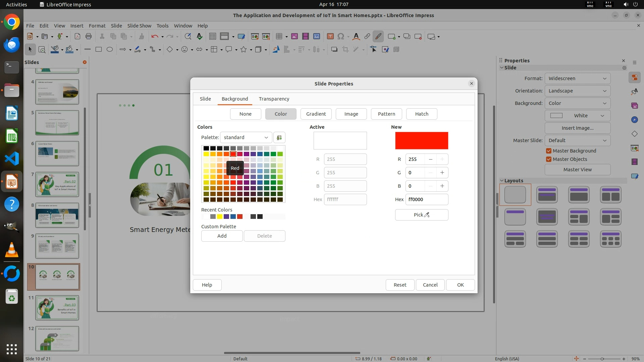Click the Custom Palette Add button
Viewport: 644px width, 362px height.
(x=222, y=236)
